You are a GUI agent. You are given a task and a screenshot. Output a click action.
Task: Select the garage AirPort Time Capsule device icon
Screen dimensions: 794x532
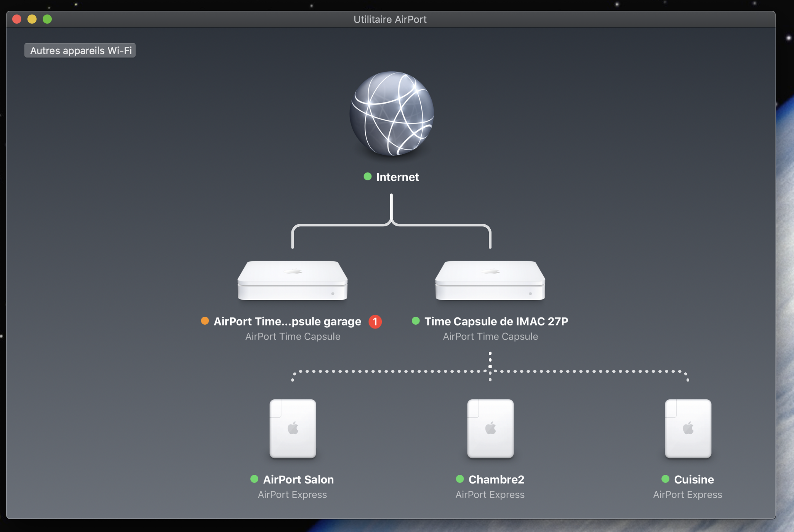coord(293,280)
